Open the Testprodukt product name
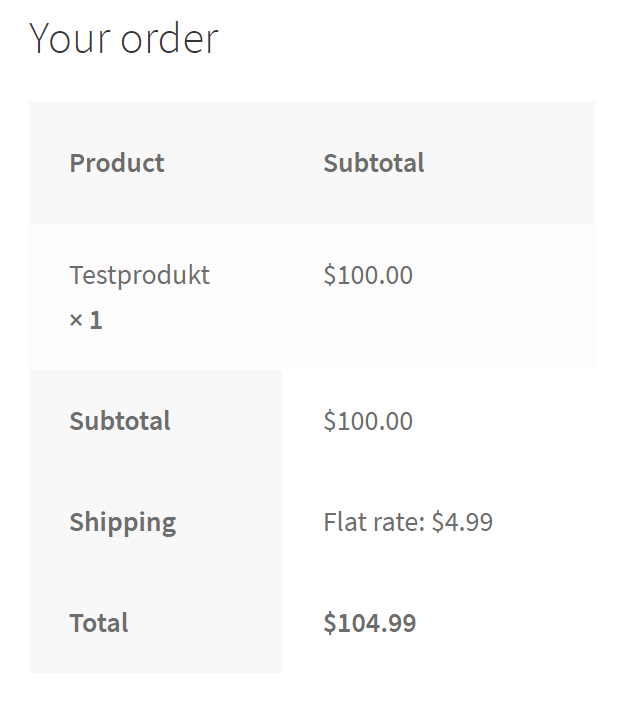Screen dimensions: 627x707 139,275
